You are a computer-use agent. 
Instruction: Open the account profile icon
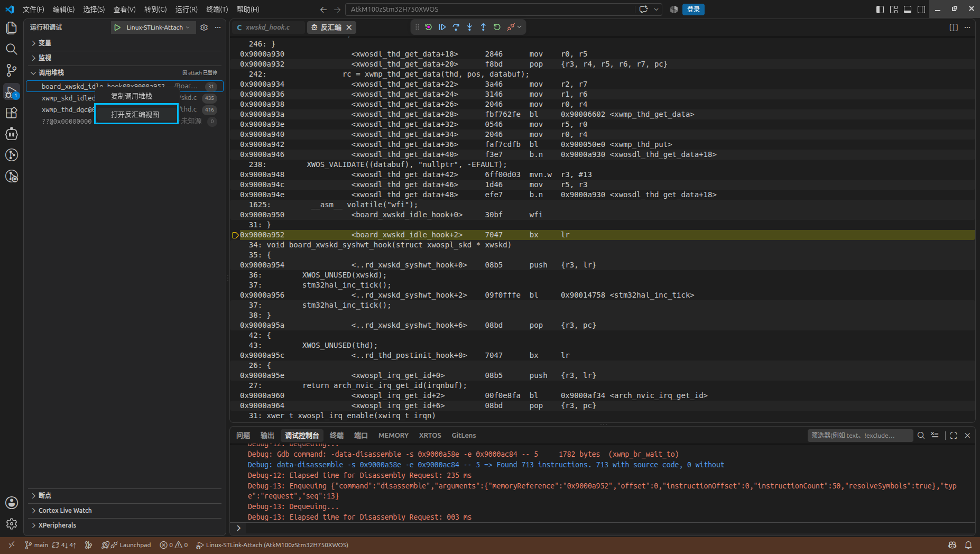point(11,503)
